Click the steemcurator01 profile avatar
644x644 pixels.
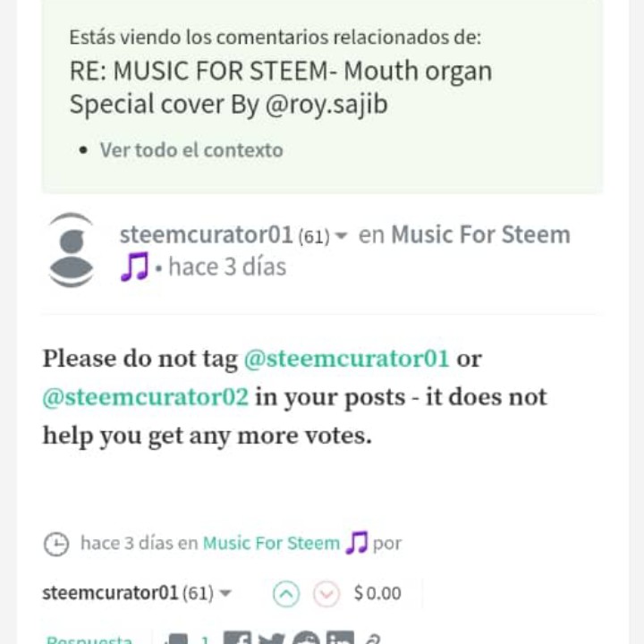pyautogui.click(x=71, y=250)
